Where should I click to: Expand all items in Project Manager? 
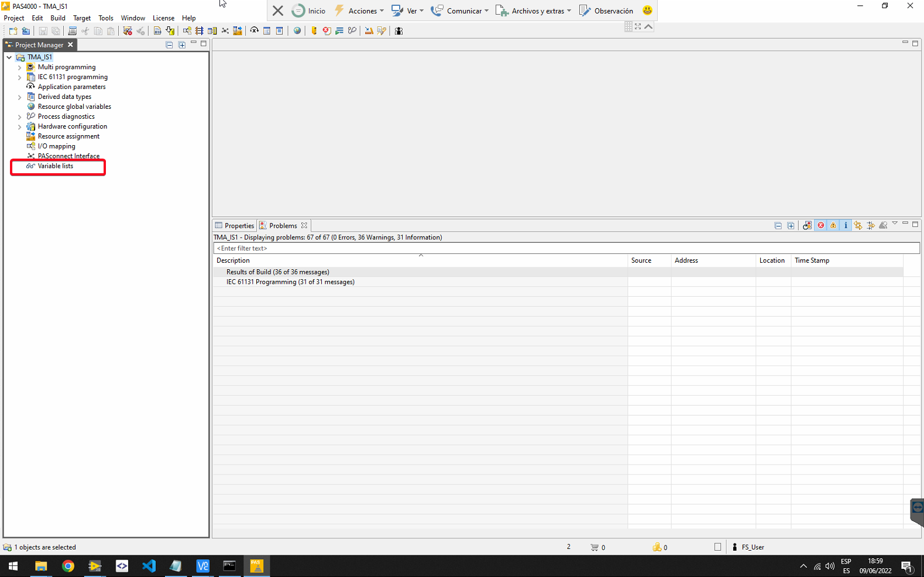(x=182, y=45)
